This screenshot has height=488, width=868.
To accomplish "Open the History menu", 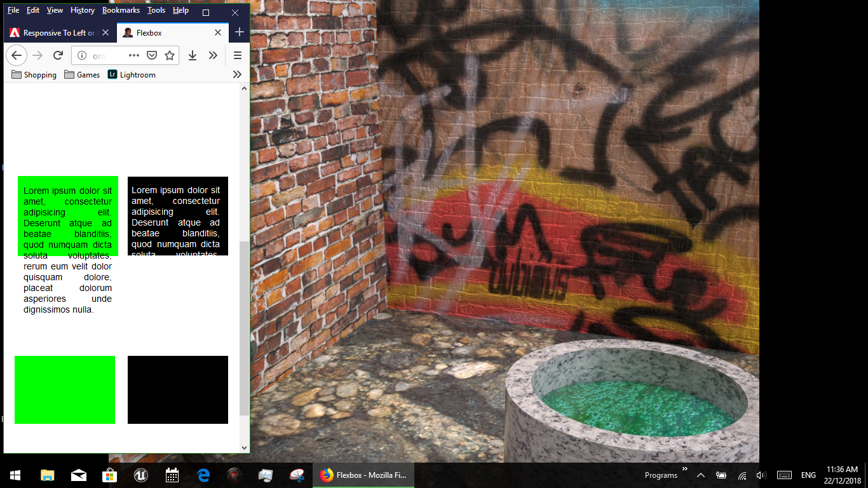I will click(83, 10).
